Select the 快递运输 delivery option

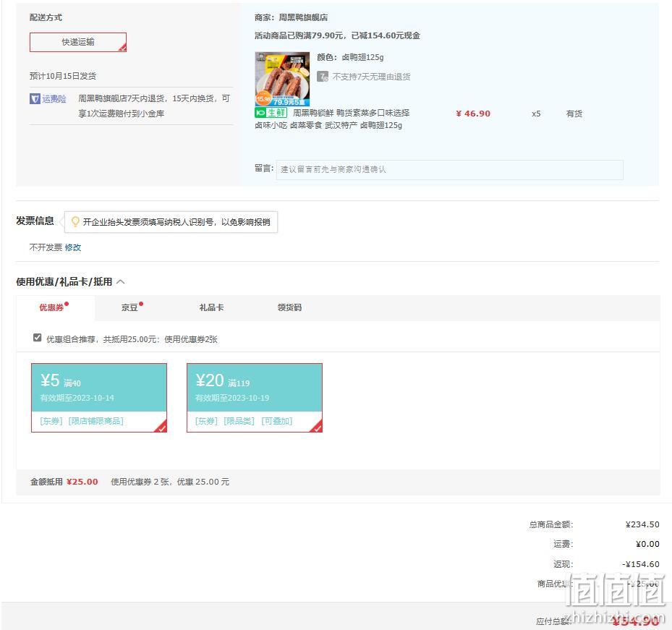[78, 42]
